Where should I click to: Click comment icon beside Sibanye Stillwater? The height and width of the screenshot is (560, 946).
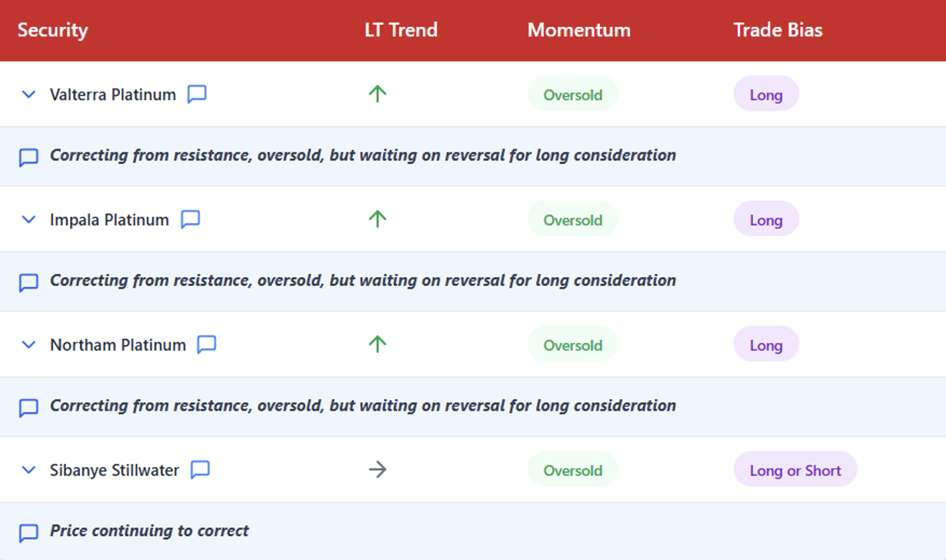click(200, 469)
